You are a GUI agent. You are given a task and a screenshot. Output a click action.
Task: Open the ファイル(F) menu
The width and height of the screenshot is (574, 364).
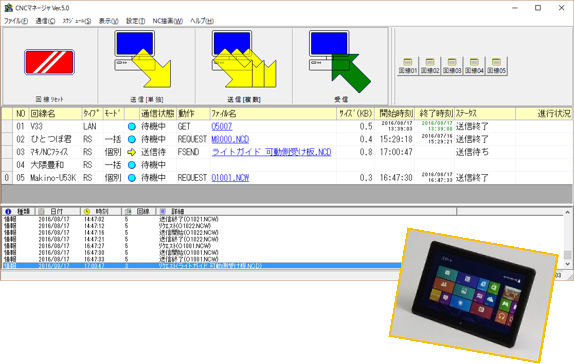(x=16, y=21)
